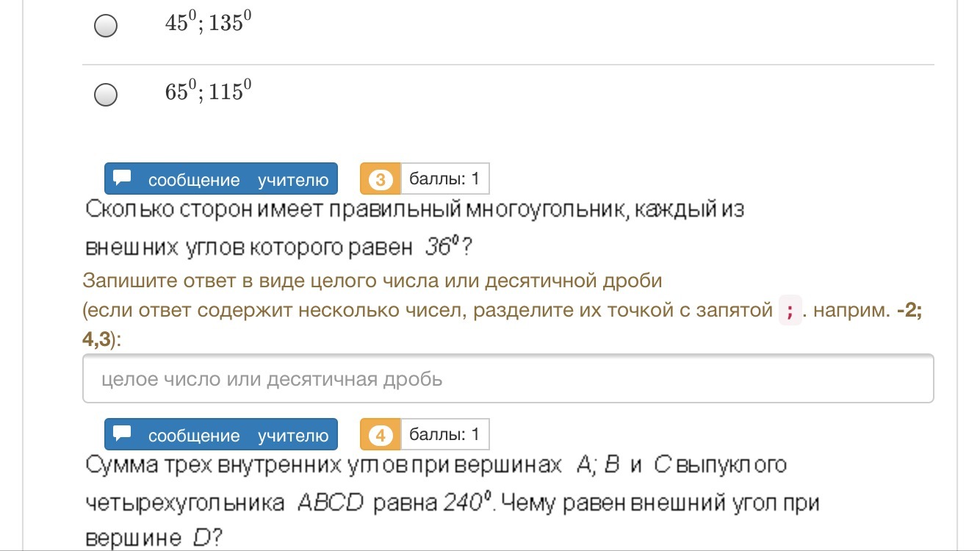
Task: Select the 65°; 115° radio button
Action: pyautogui.click(x=106, y=95)
